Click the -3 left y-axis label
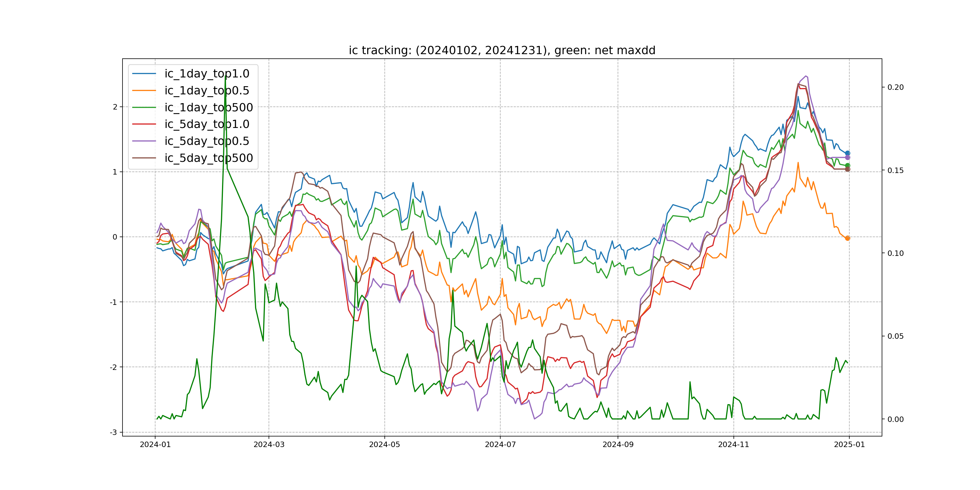This screenshot has height=490, width=980. pos(113,433)
